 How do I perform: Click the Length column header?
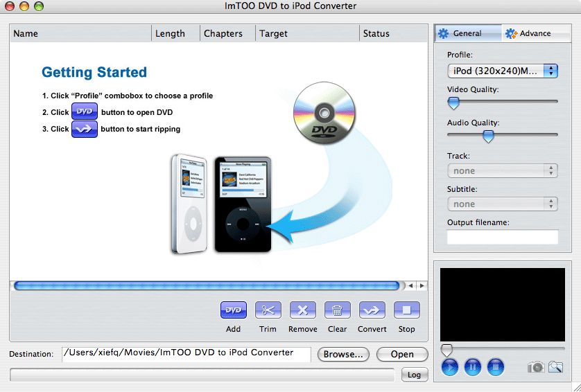(175, 34)
